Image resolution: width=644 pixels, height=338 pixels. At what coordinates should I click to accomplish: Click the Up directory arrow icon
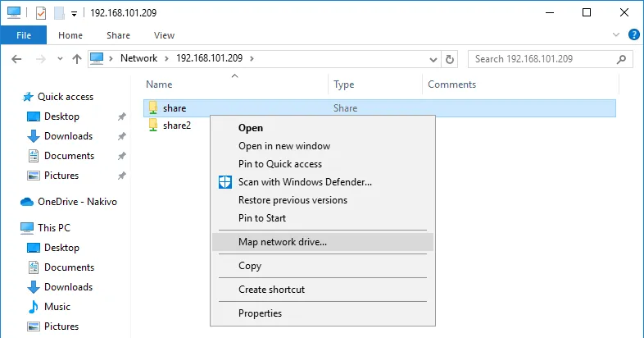[77, 59]
